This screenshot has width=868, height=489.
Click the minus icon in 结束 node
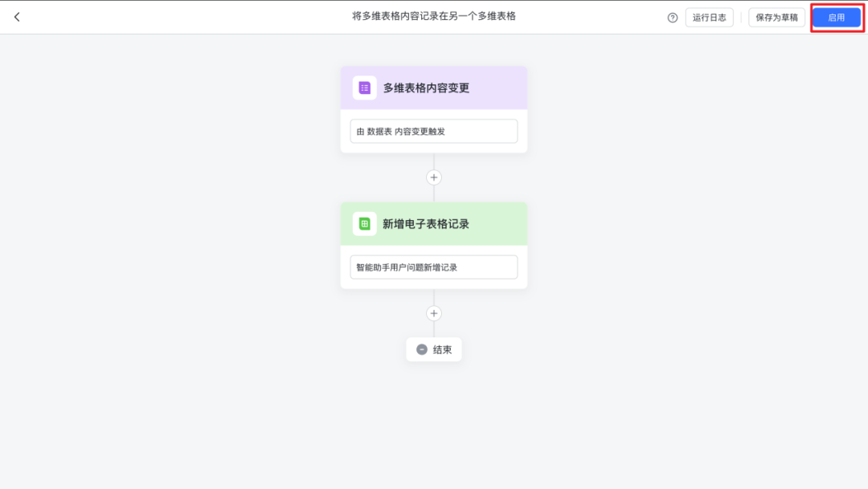422,349
